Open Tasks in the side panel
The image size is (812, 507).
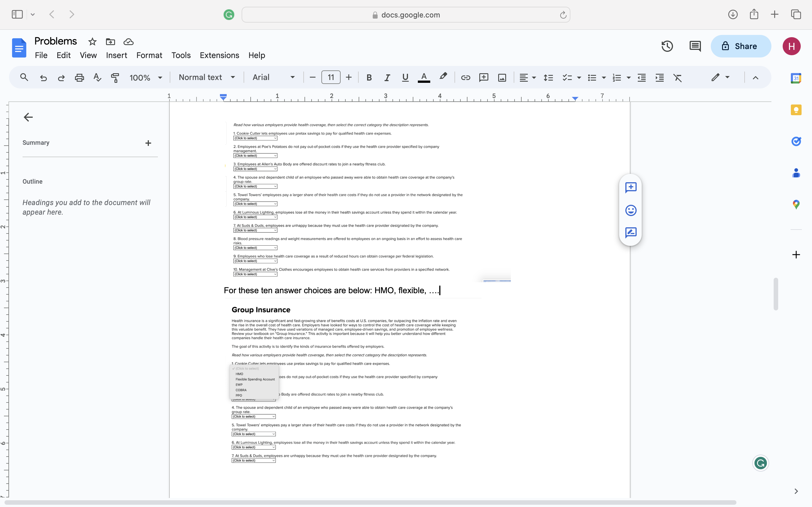pos(796,141)
